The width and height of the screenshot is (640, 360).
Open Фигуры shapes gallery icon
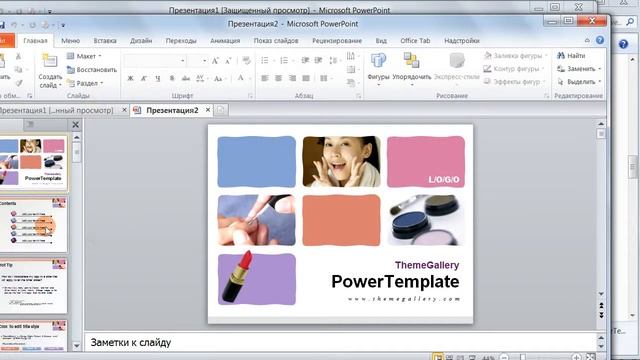click(378, 61)
